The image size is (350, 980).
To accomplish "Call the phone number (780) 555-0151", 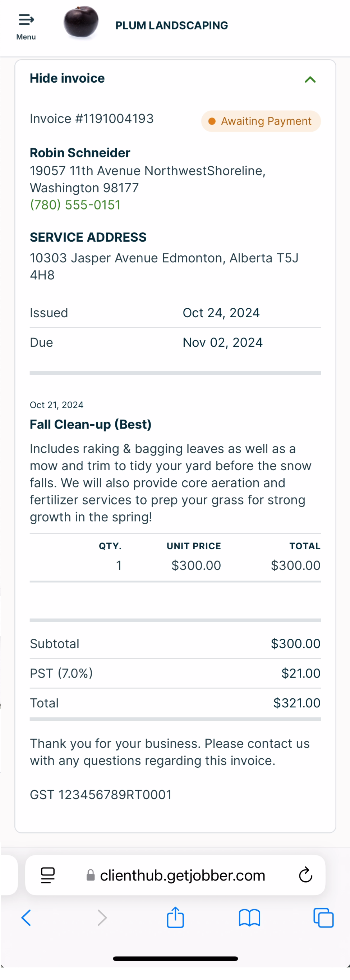I will 75,205.
